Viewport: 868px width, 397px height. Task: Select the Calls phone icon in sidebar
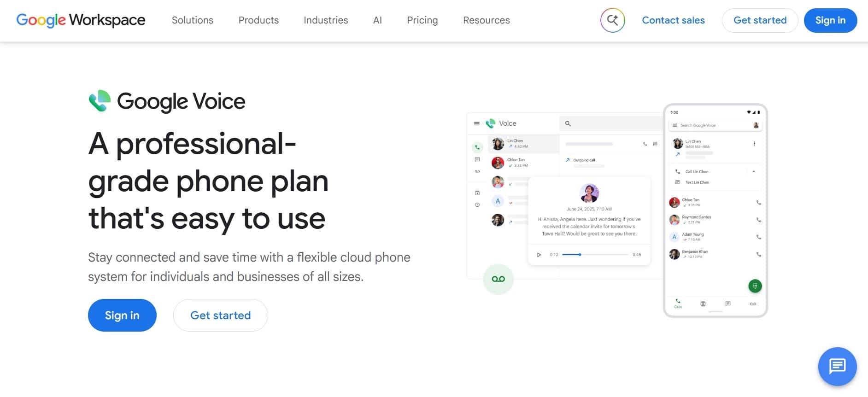477,147
